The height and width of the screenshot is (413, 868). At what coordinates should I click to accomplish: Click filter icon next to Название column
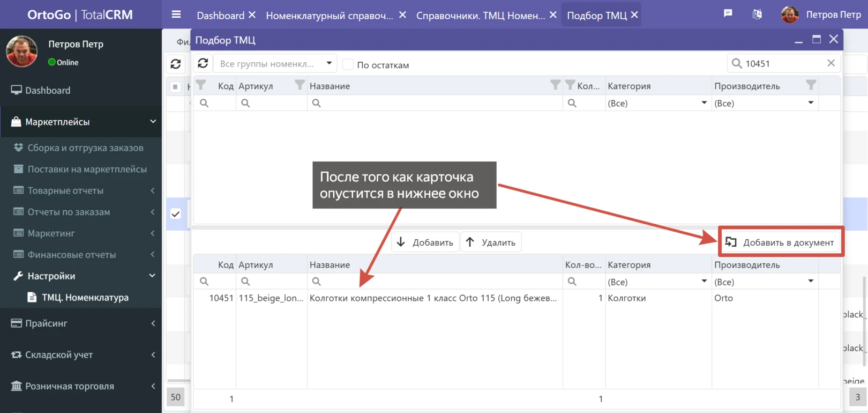pos(555,85)
